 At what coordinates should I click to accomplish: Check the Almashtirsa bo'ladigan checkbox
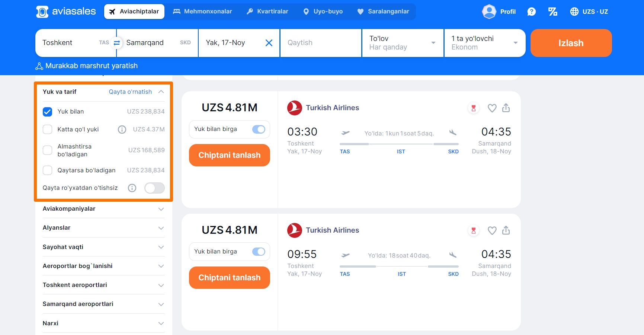47,150
